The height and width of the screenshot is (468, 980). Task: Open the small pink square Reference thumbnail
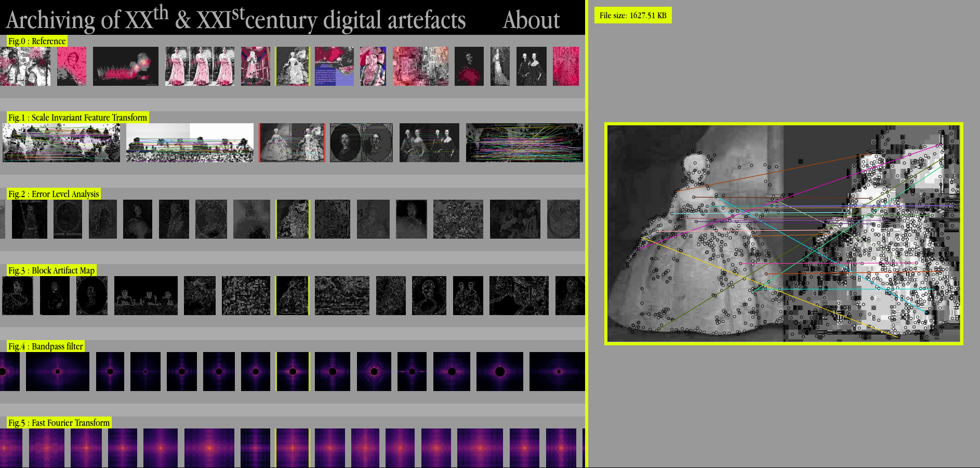coord(71,66)
